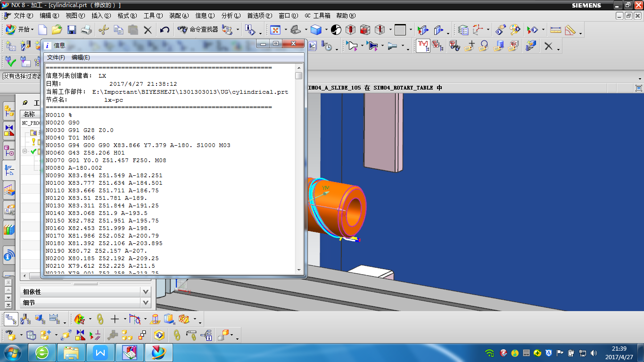
Task: Save the part with the floppy icon
Action: click(72, 30)
